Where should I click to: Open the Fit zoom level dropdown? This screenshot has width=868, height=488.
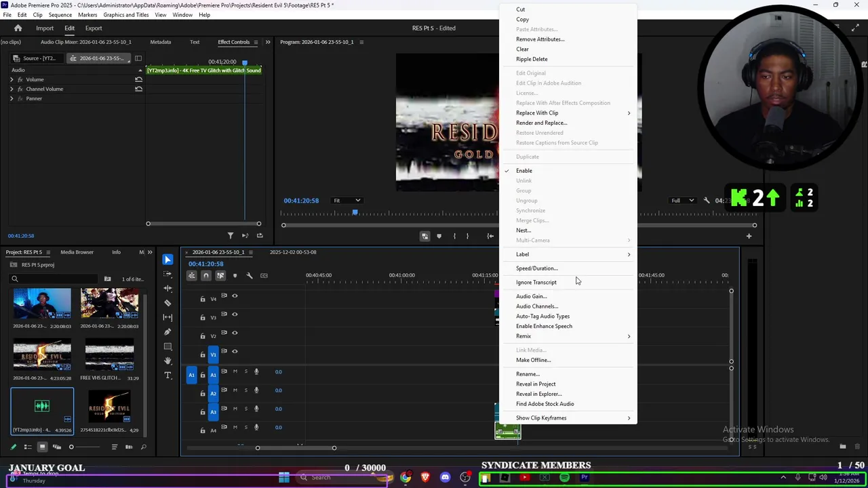pos(347,201)
